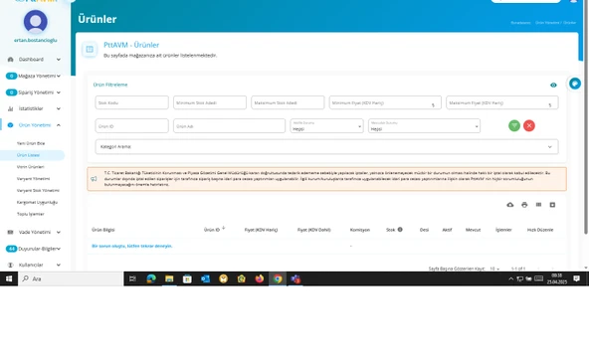
Task: Click the Kullanıcılar person icon
Action: (x=11, y=265)
